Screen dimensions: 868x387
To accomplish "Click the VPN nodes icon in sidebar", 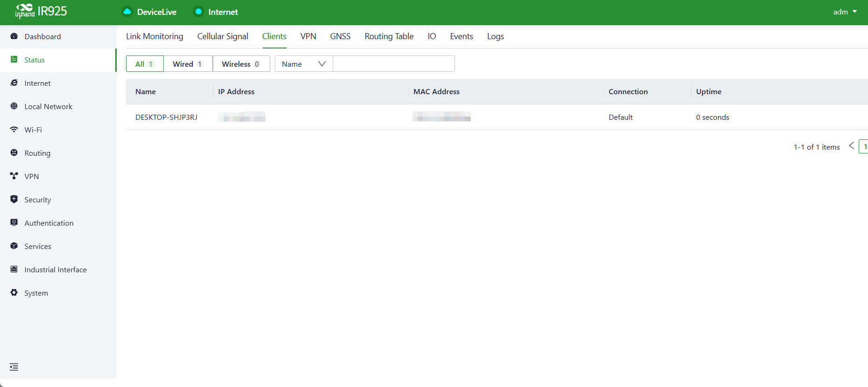I will point(14,176).
